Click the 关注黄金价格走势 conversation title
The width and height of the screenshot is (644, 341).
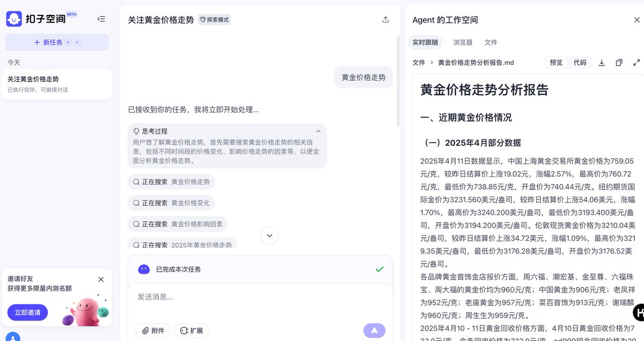coord(160,20)
